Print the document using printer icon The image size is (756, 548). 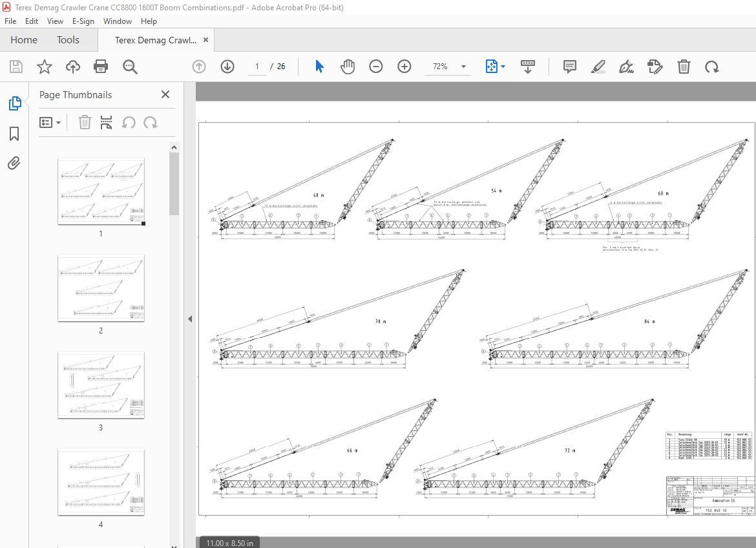(x=101, y=67)
